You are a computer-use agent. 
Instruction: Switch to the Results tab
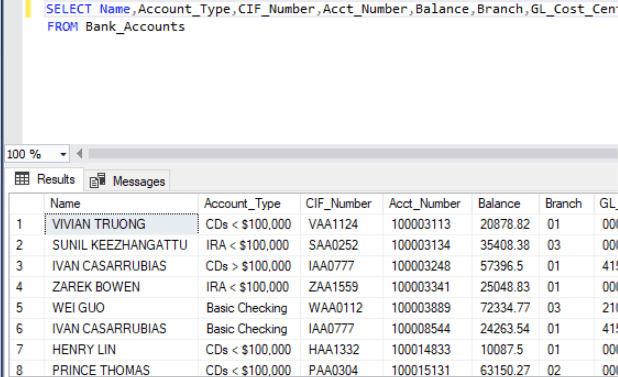click(x=45, y=179)
